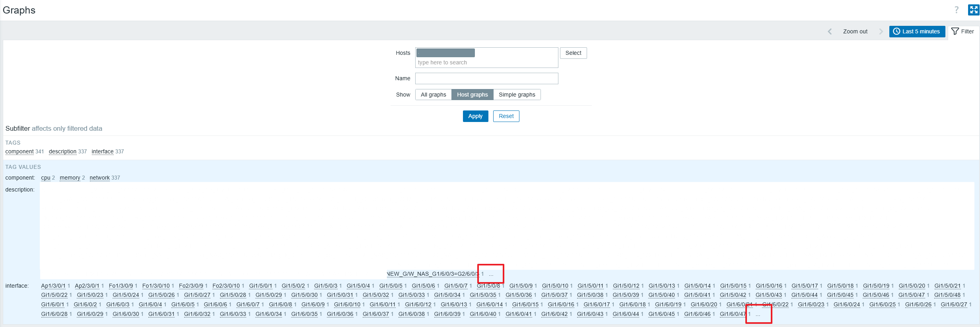
Task: Show All graphs
Action: click(433, 95)
